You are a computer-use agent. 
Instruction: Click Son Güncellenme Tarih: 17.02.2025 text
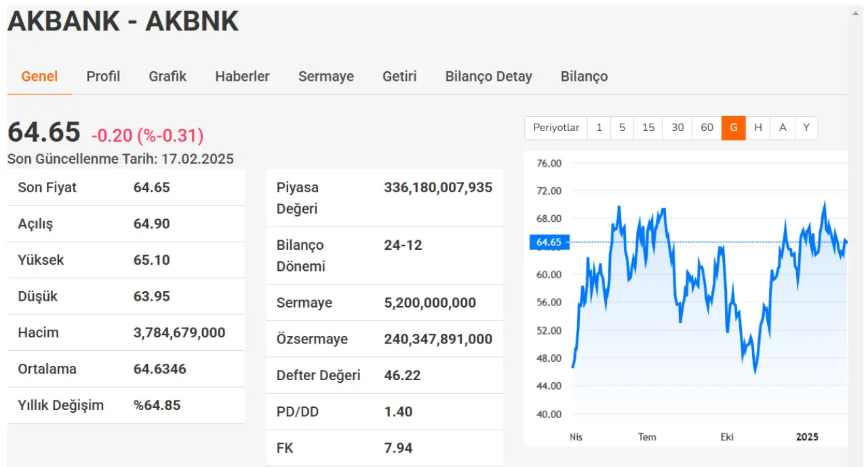[x=121, y=160]
